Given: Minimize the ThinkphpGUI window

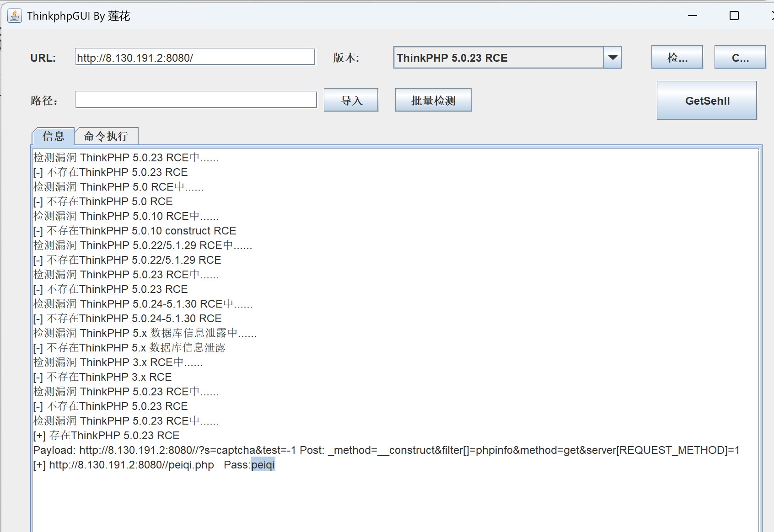Looking at the screenshot, I should point(693,16).
